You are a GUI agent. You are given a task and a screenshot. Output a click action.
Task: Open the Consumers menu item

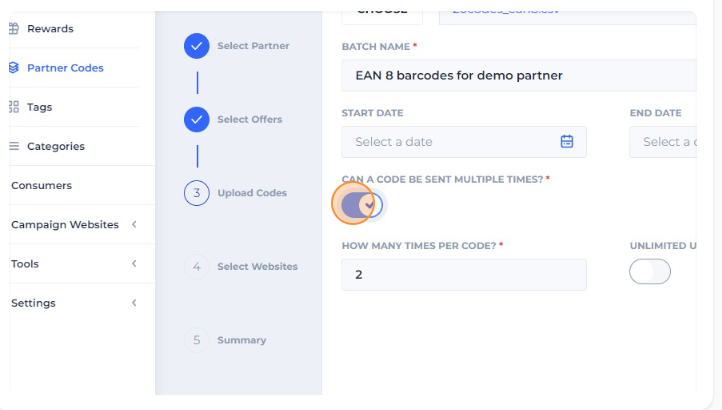coord(41,185)
